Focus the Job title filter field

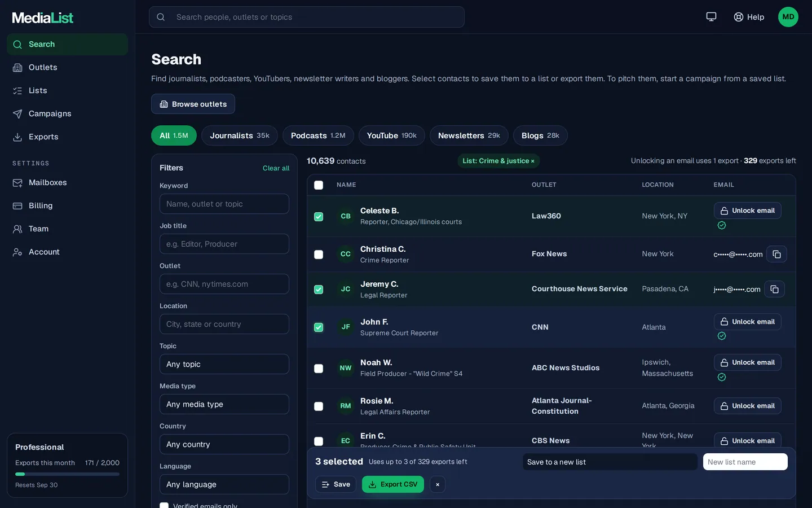[x=224, y=244]
